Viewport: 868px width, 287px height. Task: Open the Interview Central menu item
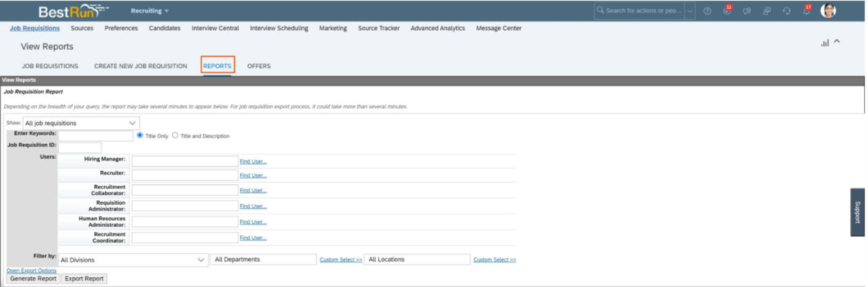click(x=215, y=28)
